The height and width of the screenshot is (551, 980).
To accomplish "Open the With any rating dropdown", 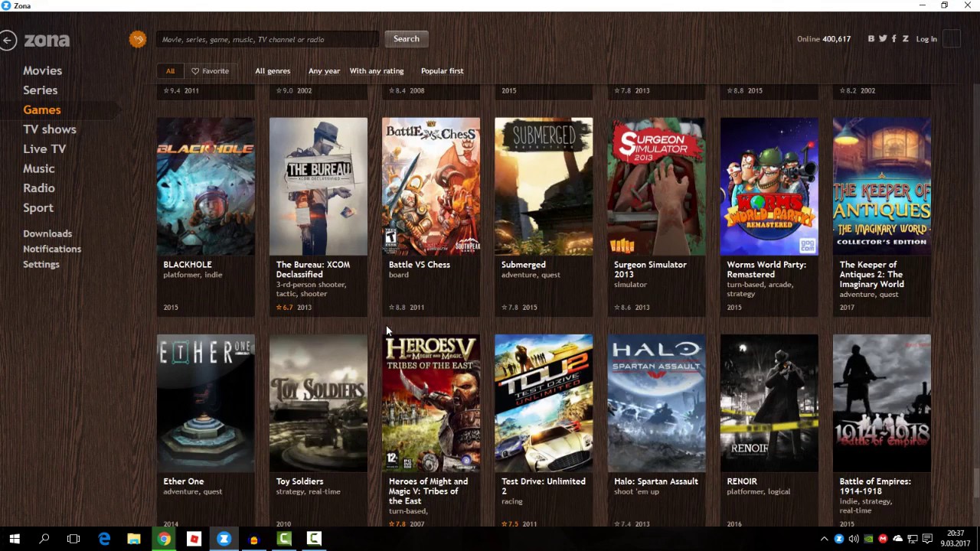I will pos(377,71).
